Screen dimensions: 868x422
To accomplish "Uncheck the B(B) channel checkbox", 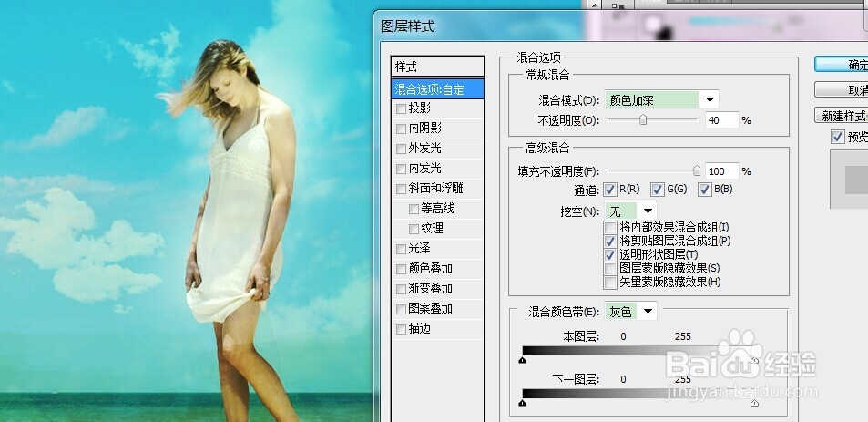I will tap(705, 190).
